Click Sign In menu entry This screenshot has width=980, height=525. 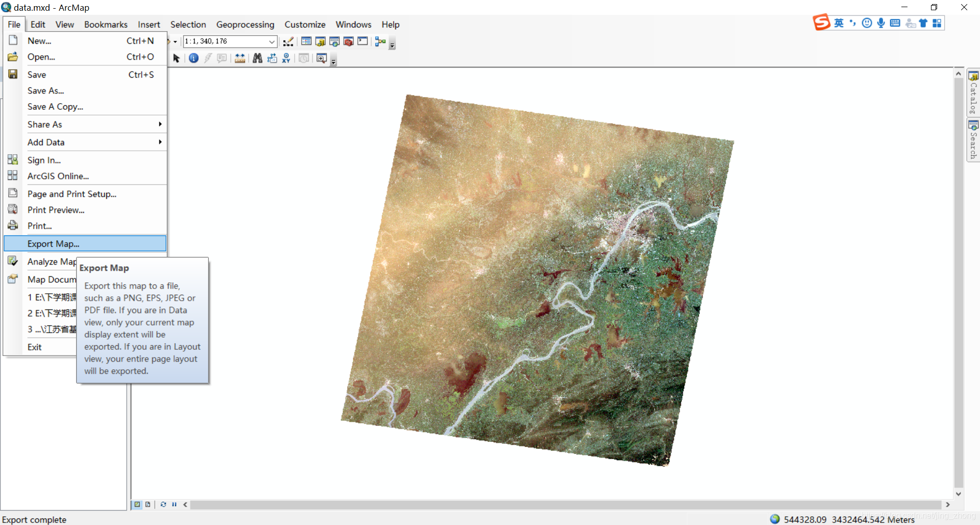coord(85,160)
